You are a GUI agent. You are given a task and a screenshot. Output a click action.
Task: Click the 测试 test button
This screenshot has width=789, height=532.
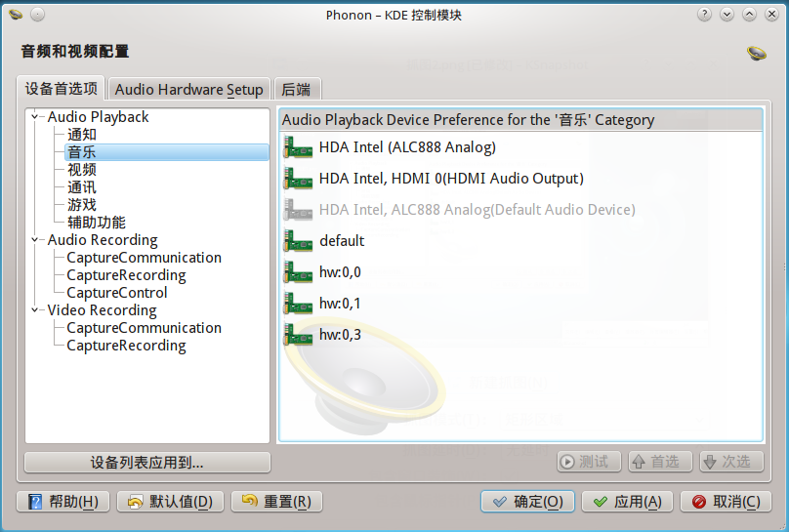(x=589, y=462)
